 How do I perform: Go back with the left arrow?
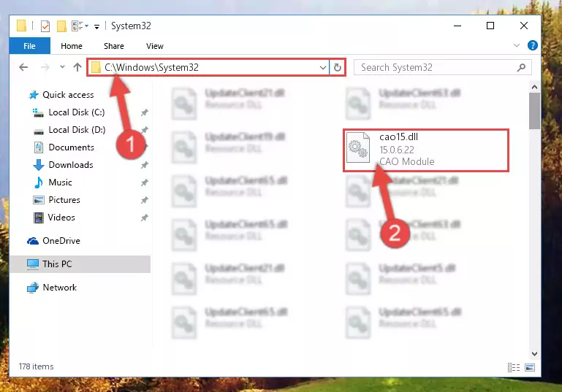[x=23, y=67]
